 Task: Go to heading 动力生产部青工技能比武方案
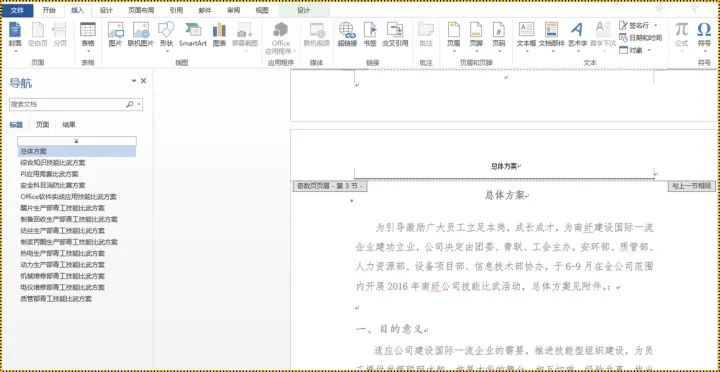point(62,265)
